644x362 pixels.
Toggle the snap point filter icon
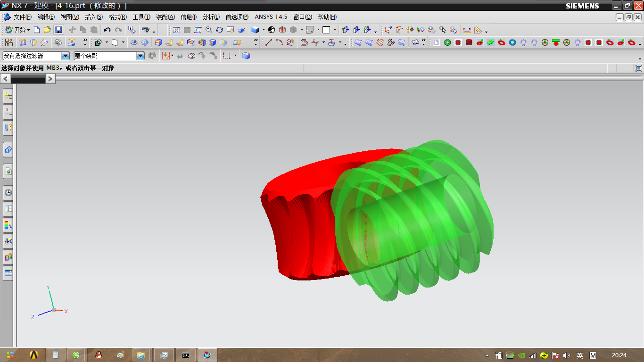tap(165, 56)
